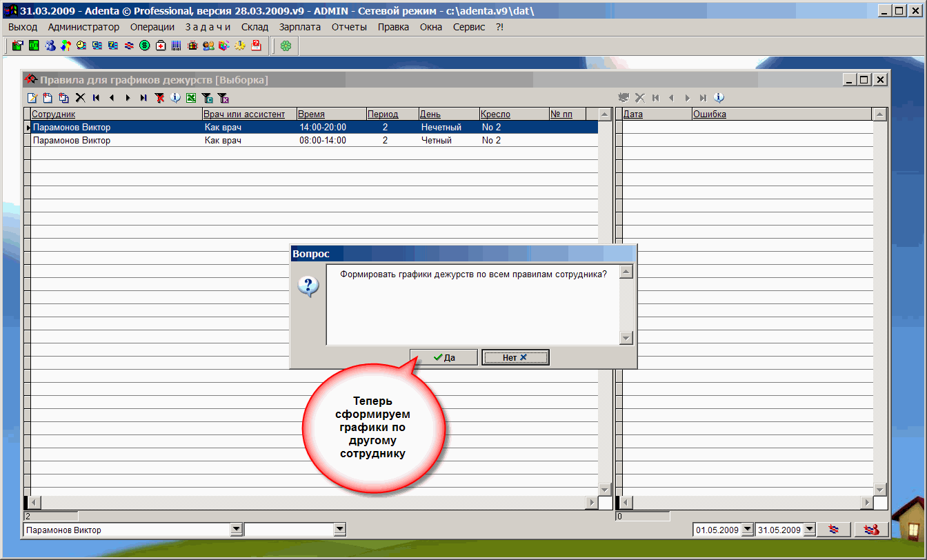Click the green flower icon in toolbar
Image resolution: width=927 pixels, height=560 pixels.
click(x=286, y=46)
